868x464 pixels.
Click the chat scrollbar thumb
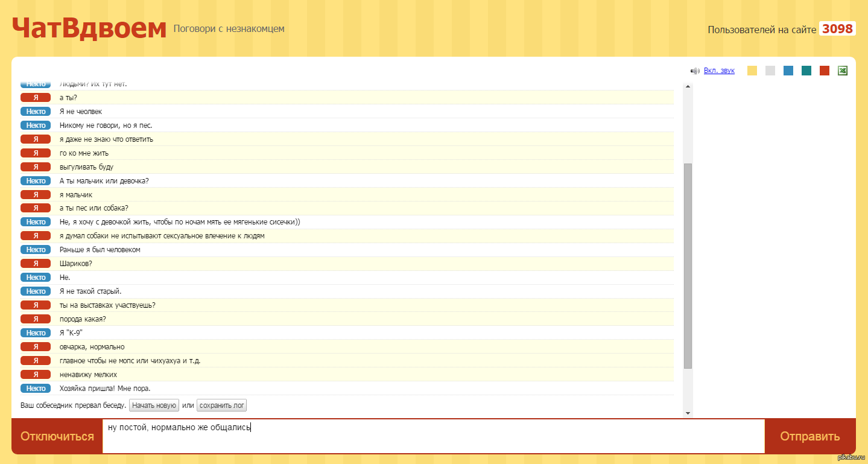point(688,265)
